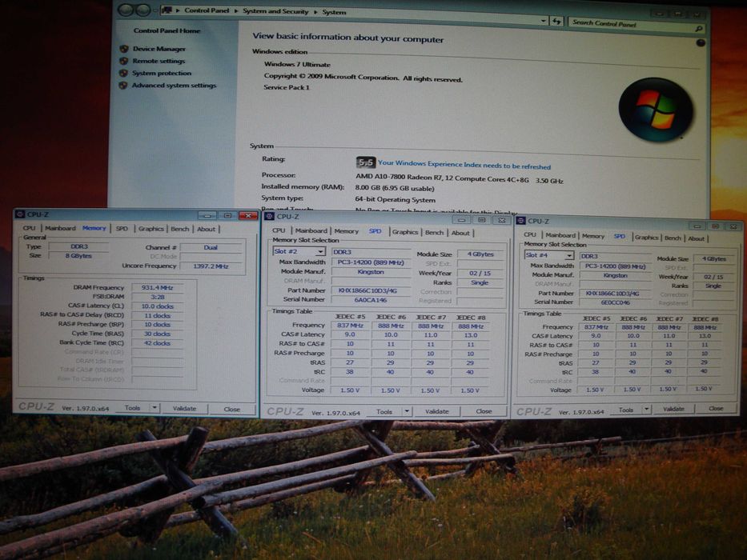Screen dimensions: 747x560
Task: Click Validate button in left CPU-Z window
Action: 184,408
